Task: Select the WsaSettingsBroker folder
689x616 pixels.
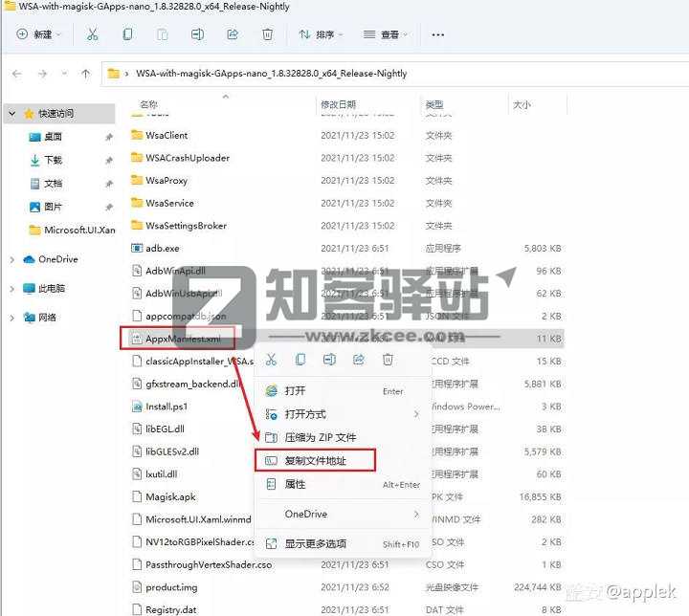Action: 186,226
